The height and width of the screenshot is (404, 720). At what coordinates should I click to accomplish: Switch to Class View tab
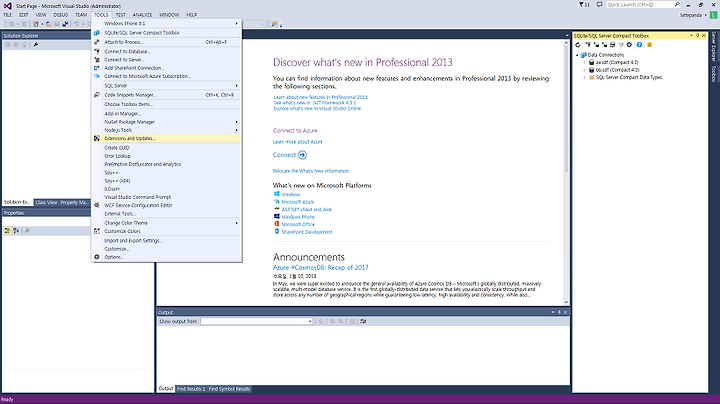(46, 202)
